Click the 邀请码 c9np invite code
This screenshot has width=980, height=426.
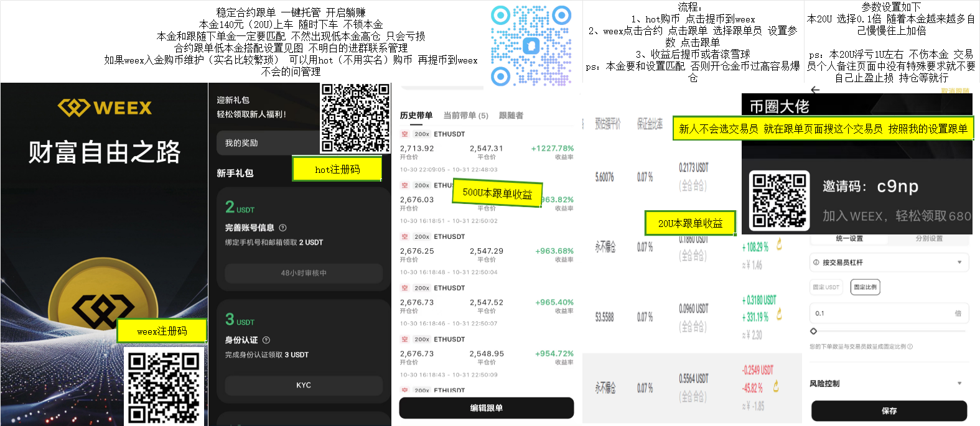click(870, 186)
